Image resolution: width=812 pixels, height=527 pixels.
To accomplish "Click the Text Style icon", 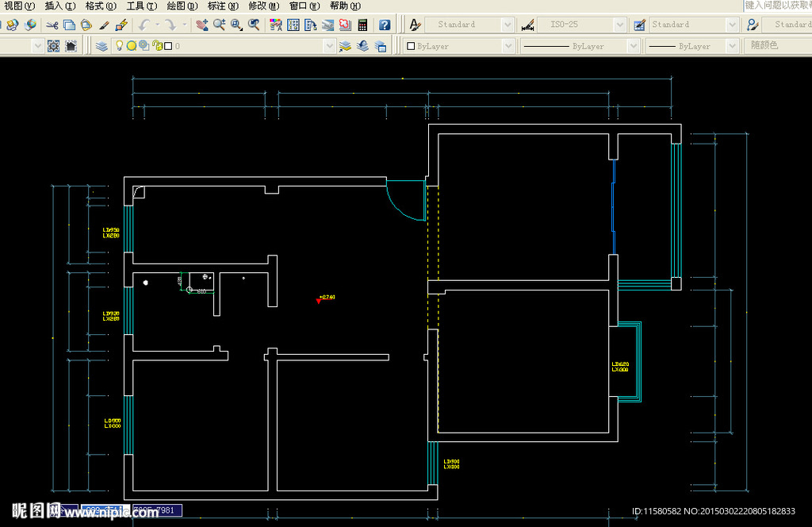I will (x=415, y=25).
